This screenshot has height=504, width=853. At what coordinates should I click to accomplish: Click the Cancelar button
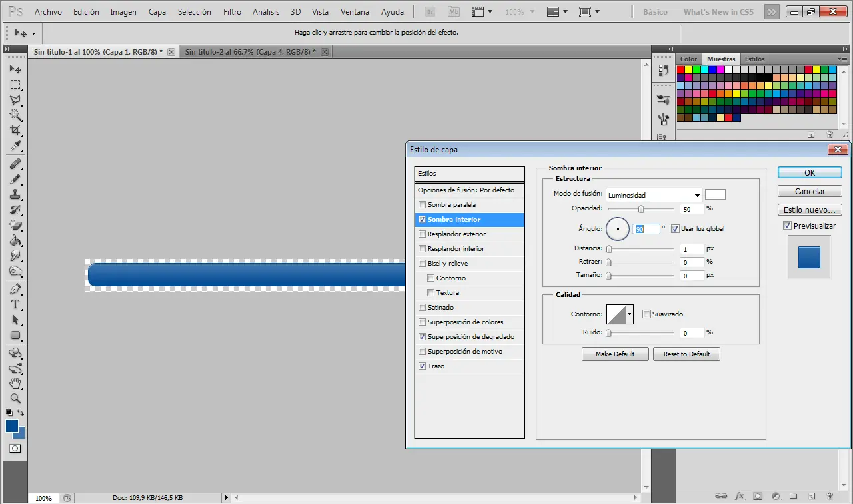coord(810,192)
